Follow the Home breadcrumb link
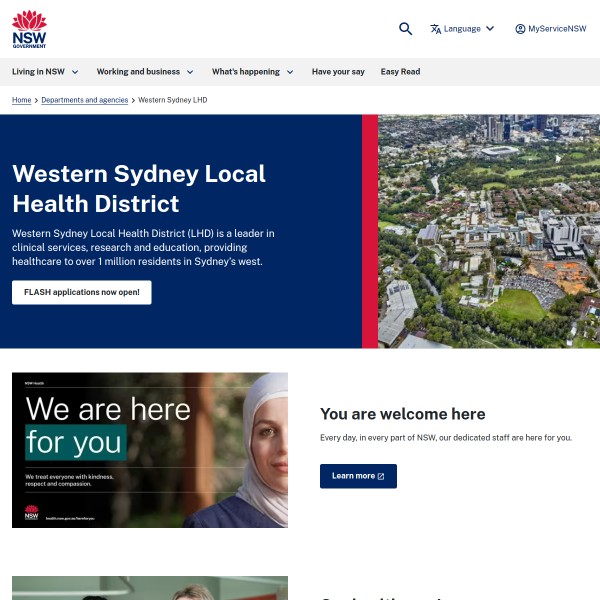Image resolution: width=600 pixels, height=600 pixels. click(x=21, y=100)
